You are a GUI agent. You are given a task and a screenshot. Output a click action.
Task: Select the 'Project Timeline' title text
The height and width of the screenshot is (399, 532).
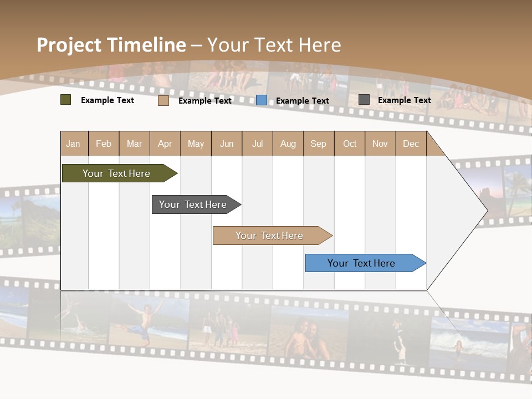tap(111, 45)
